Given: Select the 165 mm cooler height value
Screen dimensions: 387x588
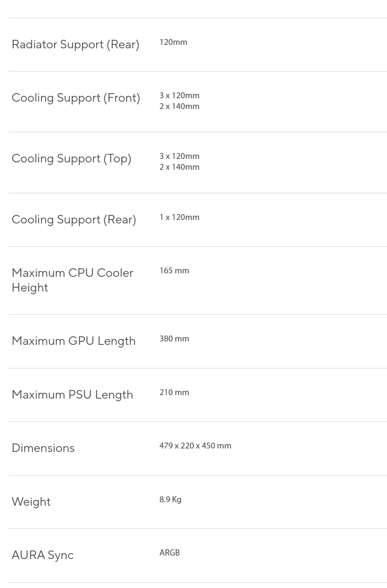Looking at the screenshot, I should coord(174,271).
